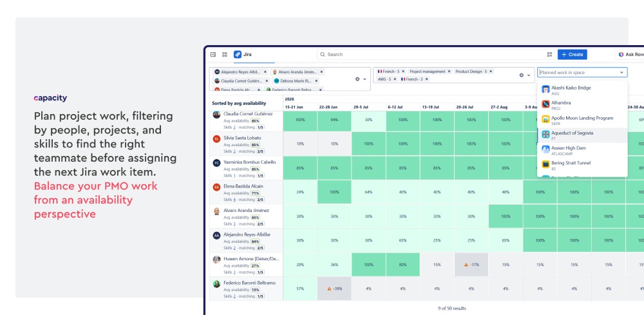Open Silvia Saeta Lobato skills link
The height and width of the screenshot is (315, 644).
click(234, 151)
